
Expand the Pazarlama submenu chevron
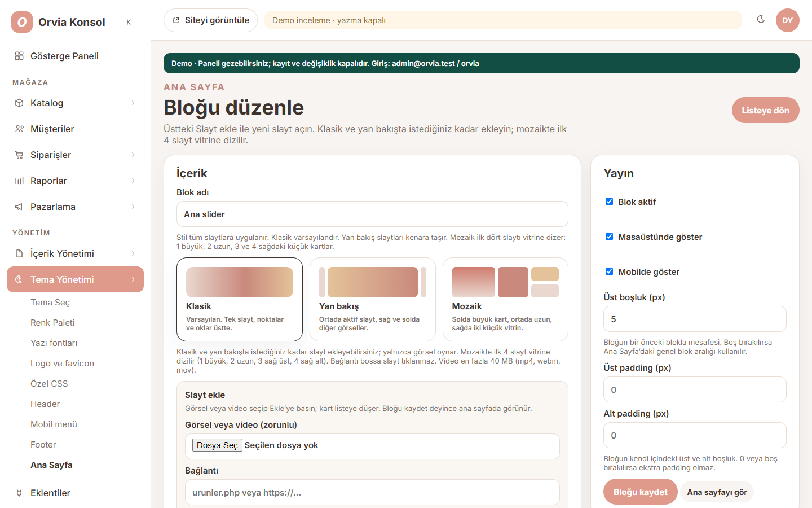click(x=133, y=207)
